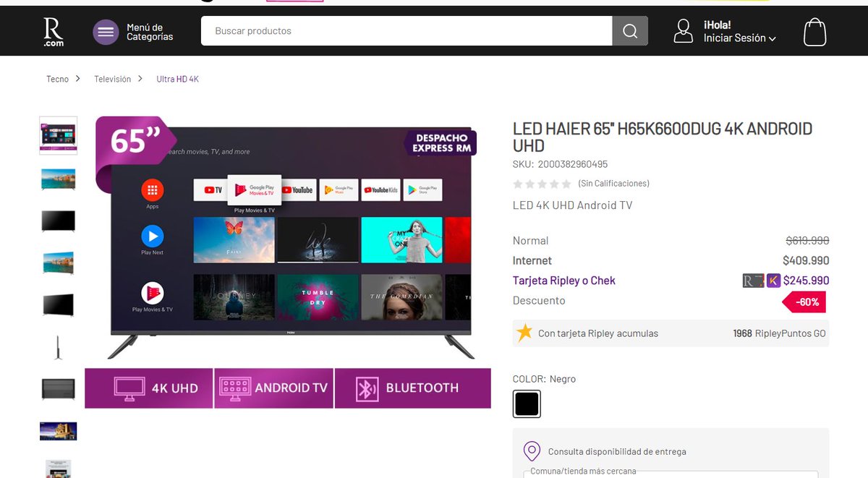Click the Consulta disponibilidad de entrega text
This screenshot has height=478, width=868.
point(617,452)
